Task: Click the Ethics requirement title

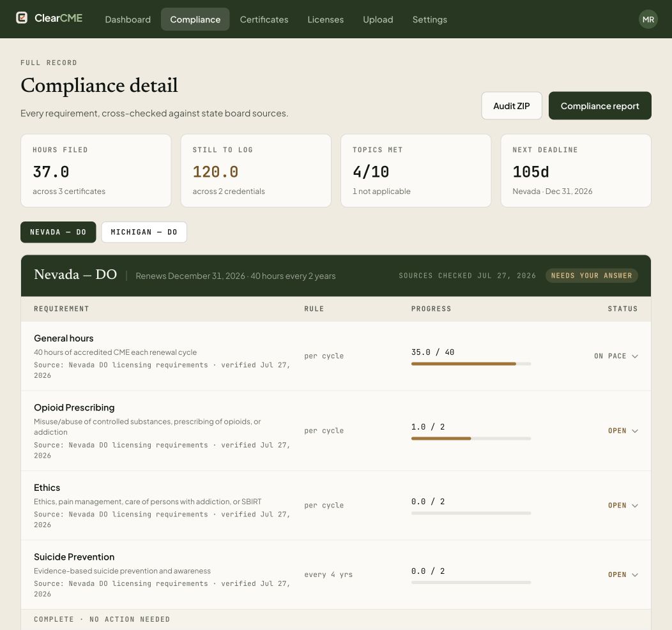Action: click(47, 488)
